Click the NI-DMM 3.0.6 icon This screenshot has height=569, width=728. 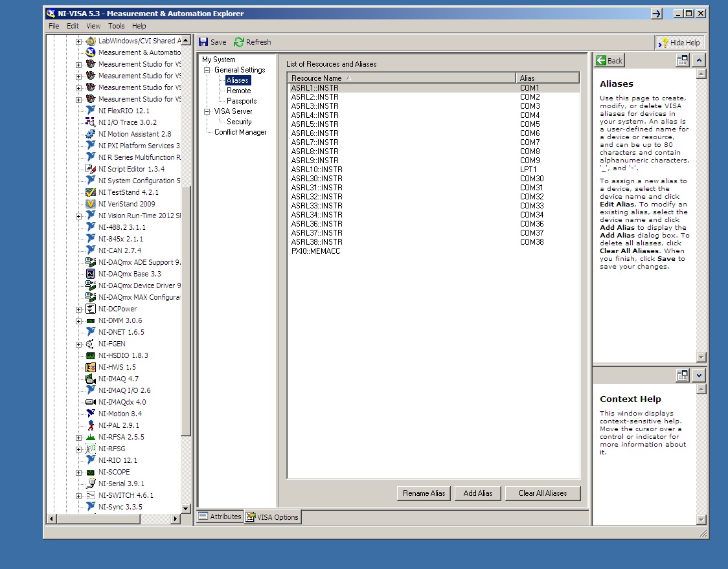(x=91, y=320)
